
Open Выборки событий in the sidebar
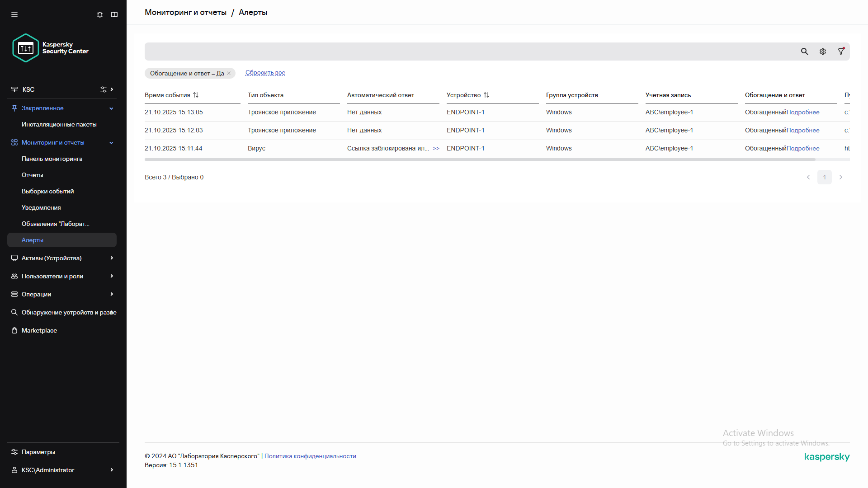47,191
